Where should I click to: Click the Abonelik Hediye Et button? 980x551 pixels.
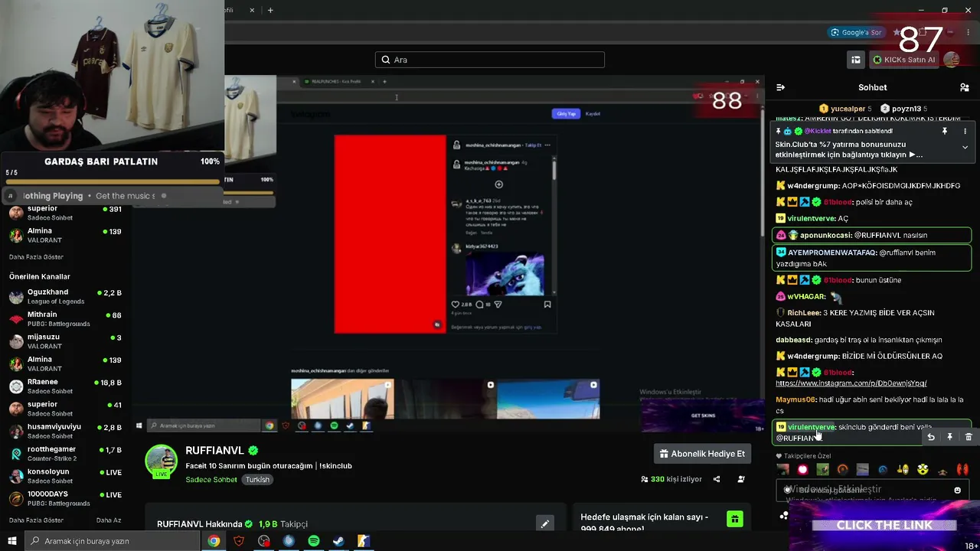(x=702, y=454)
